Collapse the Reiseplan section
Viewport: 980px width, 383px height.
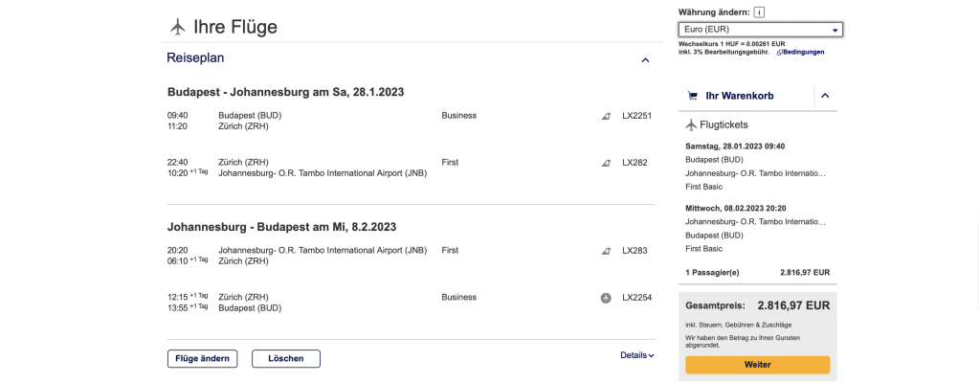pos(645,59)
